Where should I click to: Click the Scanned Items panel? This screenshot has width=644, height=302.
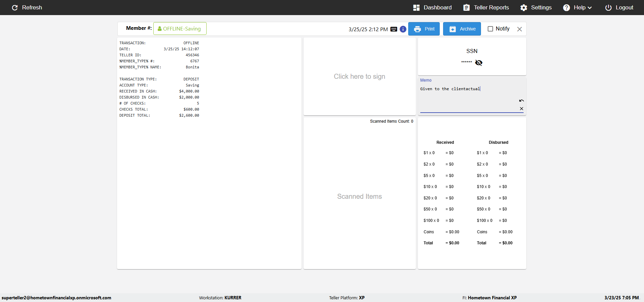[x=360, y=196]
